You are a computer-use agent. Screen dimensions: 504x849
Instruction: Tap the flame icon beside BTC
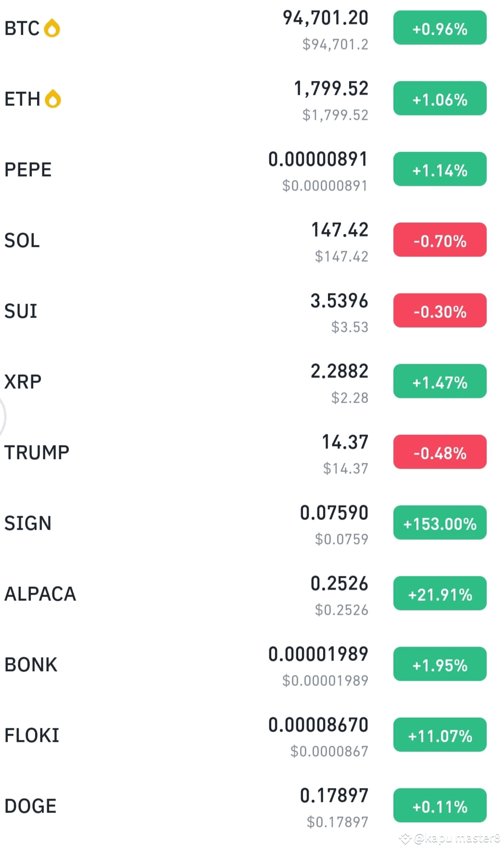tap(52, 28)
